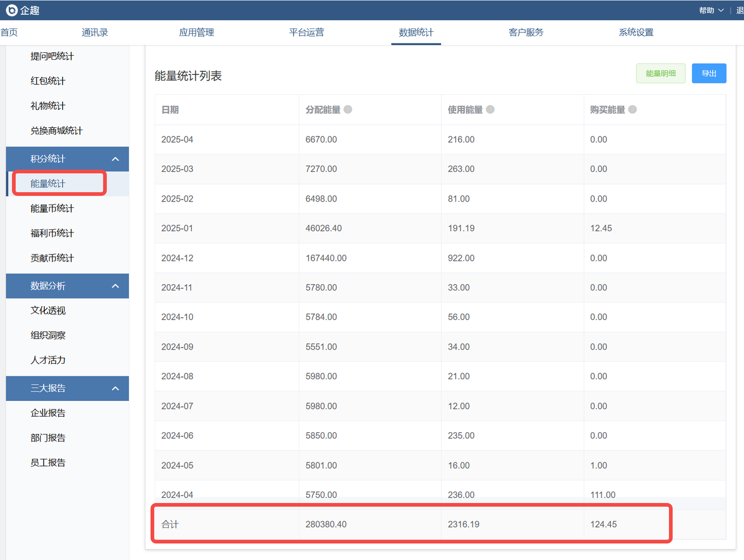Select 能量统计 in the sidebar
The image size is (744, 560).
(48, 184)
